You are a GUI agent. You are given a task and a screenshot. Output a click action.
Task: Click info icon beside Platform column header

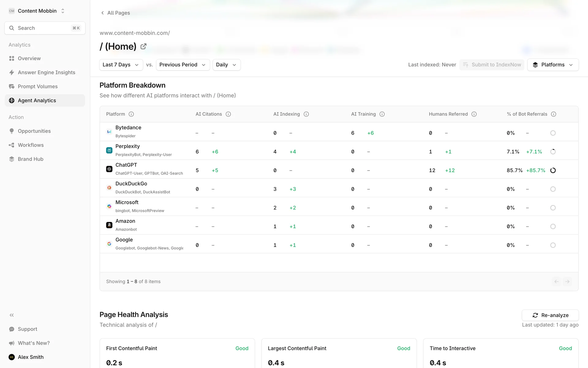point(131,114)
